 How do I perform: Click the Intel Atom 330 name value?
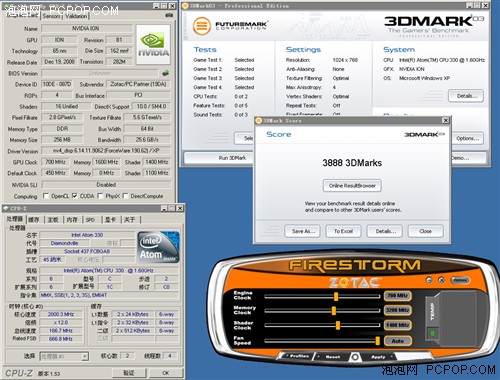tap(87, 235)
